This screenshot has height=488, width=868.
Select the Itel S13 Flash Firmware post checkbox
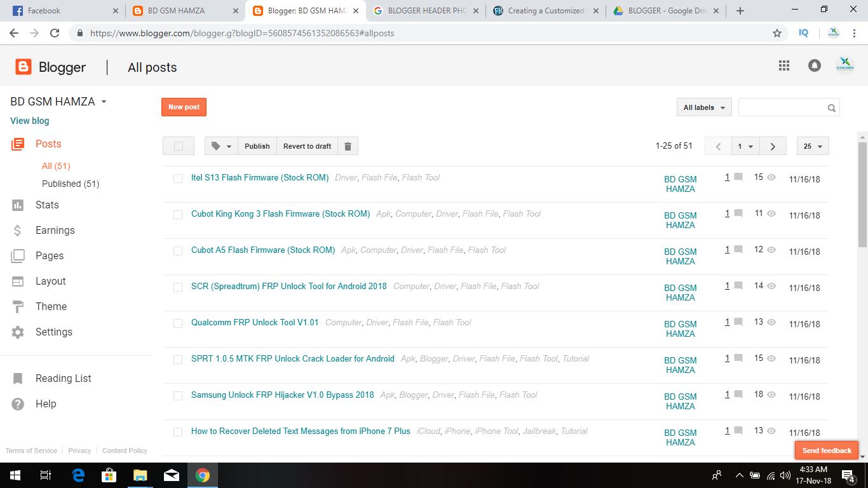pyautogui.click(x=178, y=179)
